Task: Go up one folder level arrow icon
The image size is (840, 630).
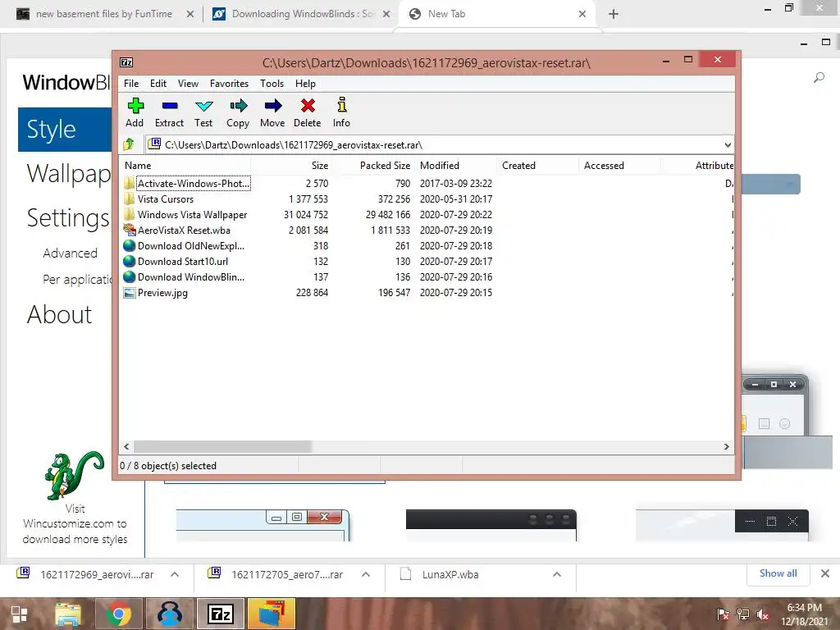Action: (129, 144)
